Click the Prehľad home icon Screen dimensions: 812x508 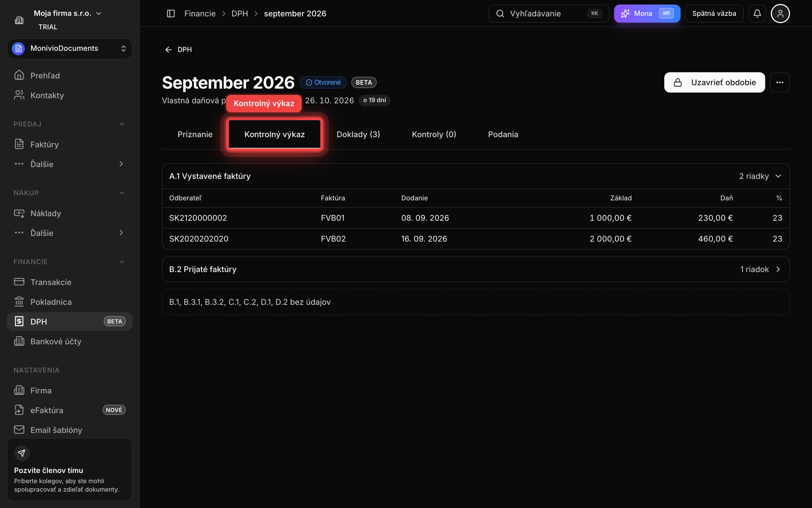click(x=19, y=75)
